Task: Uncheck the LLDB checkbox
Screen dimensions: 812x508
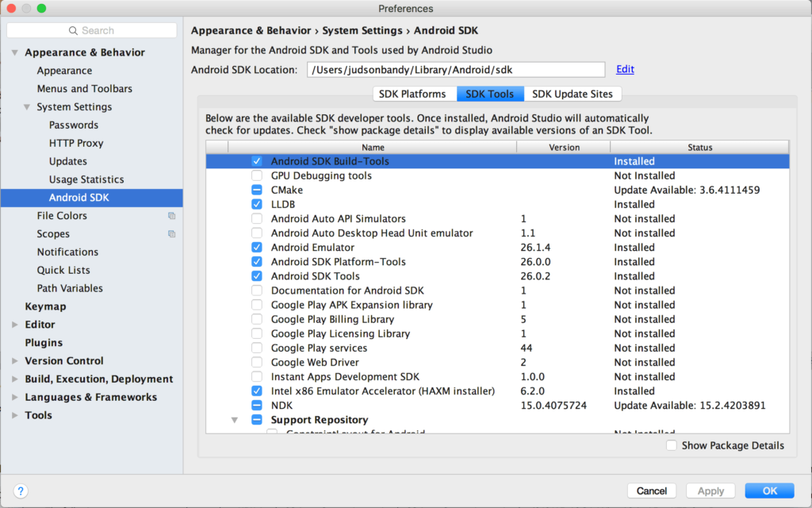Action: 257,204
